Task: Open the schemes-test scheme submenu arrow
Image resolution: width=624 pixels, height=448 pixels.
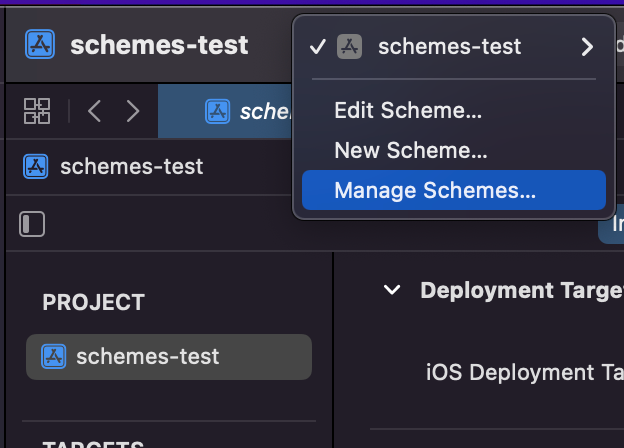Action: (x=587, y=46)
